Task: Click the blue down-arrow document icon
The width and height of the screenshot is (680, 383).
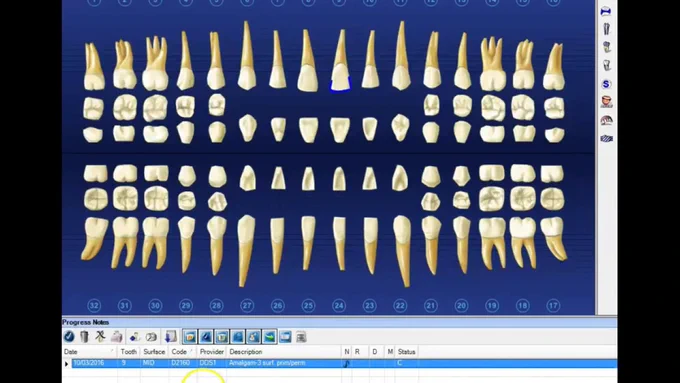Action: (x=170, y=337)
